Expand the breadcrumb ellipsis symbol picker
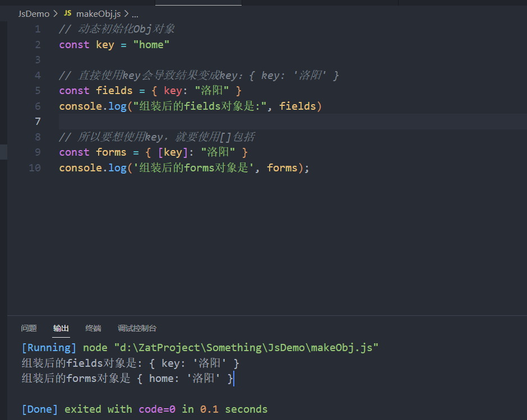The height and width of the screenshot is (420, 527). (x=135, y=13)
